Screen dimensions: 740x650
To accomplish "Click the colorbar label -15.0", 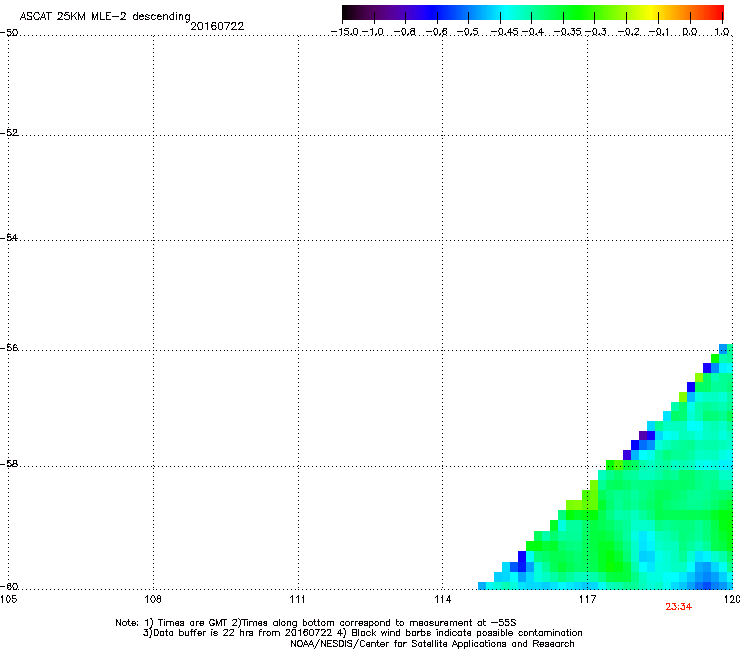I will (345, 32).
